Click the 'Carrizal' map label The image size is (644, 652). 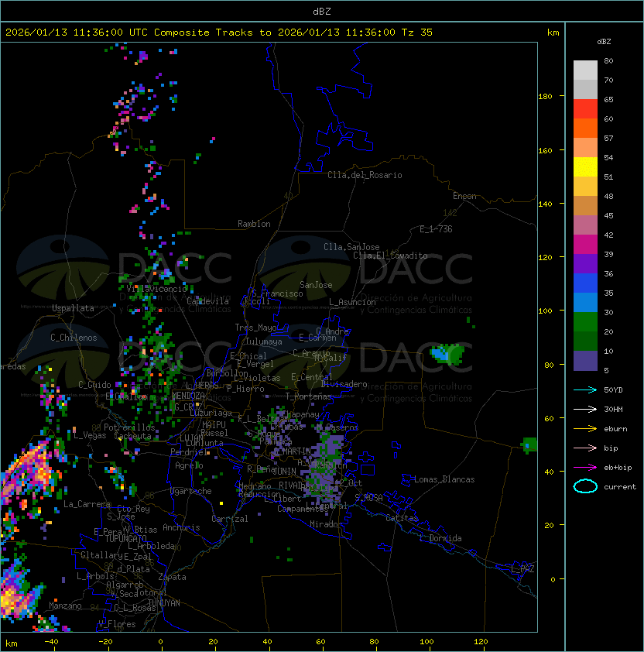pos(230,519)
